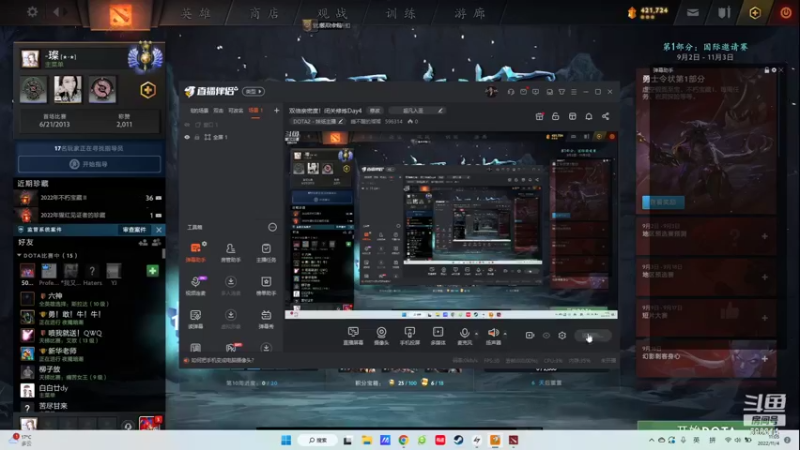Edit DOTA2 category with pencil icon
The width and height of the screenshot is (800, 450).
pyautogui.click(x=340, y=121)
